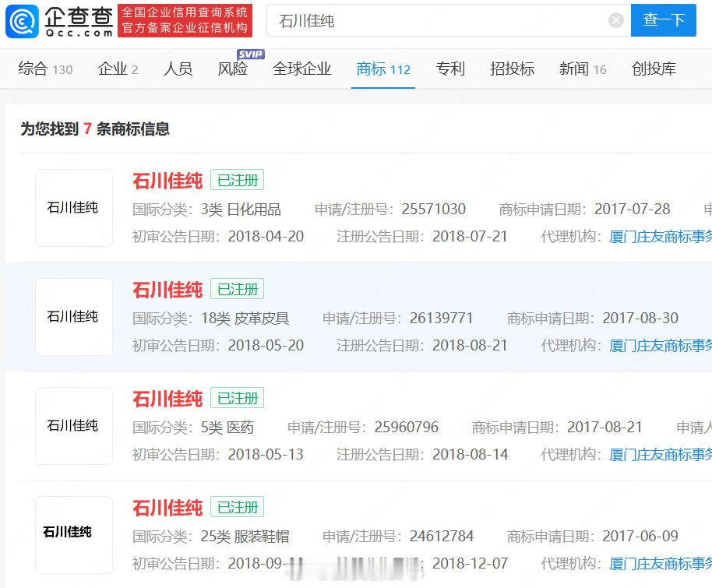Screen dimensions: 712x588
Task: Open the 石川佳纯 trademark title for 3类 日化用品
Action: (167, 181)
